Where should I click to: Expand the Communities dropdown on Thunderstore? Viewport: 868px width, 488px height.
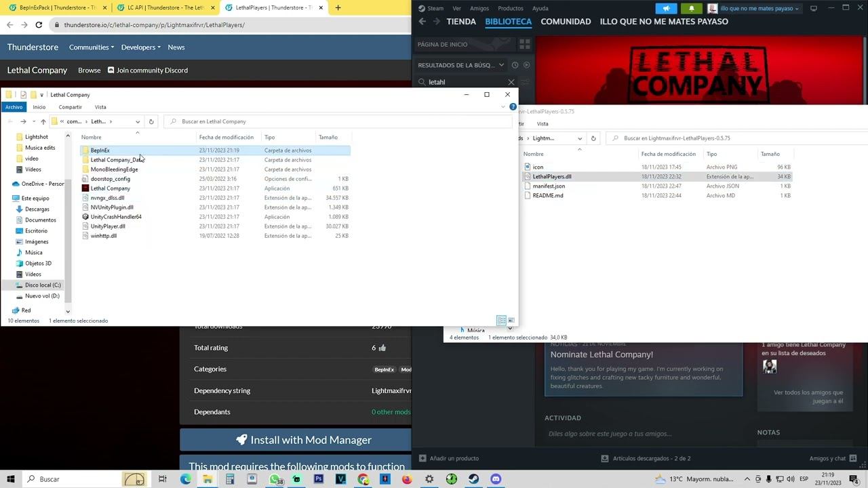pyautogui.click(x=92, y=47)
